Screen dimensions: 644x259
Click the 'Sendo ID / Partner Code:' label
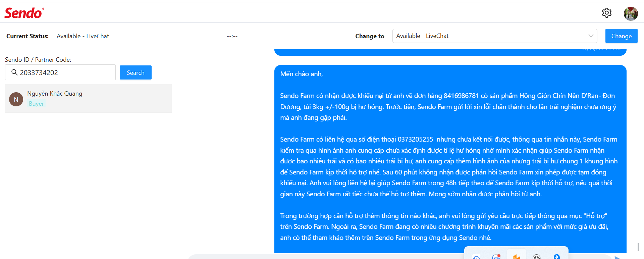coord(38,60)
